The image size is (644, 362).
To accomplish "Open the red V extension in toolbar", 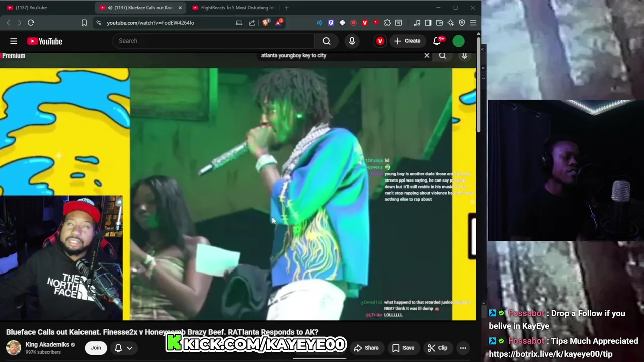I will point(365,23).
